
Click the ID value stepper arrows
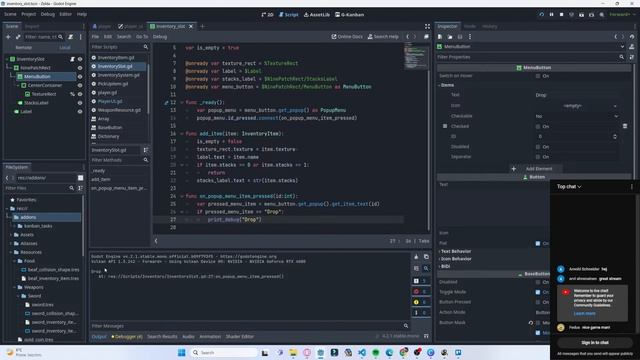pyautogui.click(x=615, y=137)
